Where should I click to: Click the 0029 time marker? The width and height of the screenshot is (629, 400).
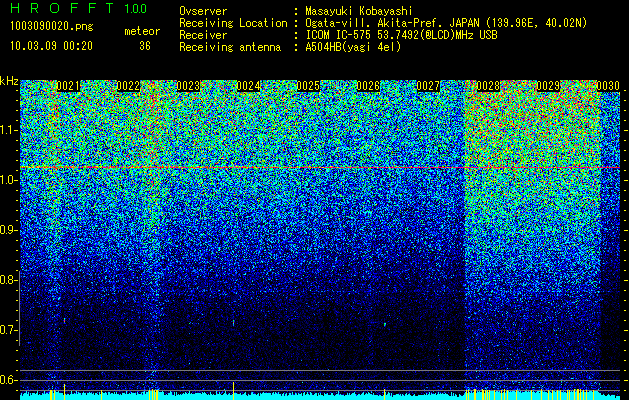(548, 86)
